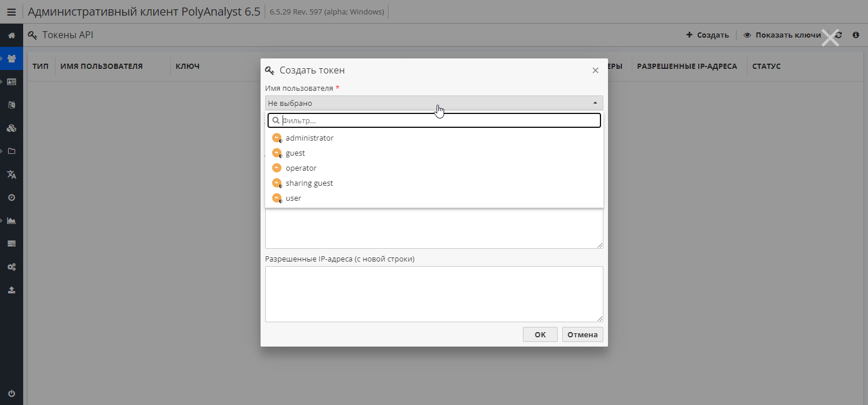868x405 pixels.
Task: Open the ID card sidebar icon
Action: click(12, 82)
